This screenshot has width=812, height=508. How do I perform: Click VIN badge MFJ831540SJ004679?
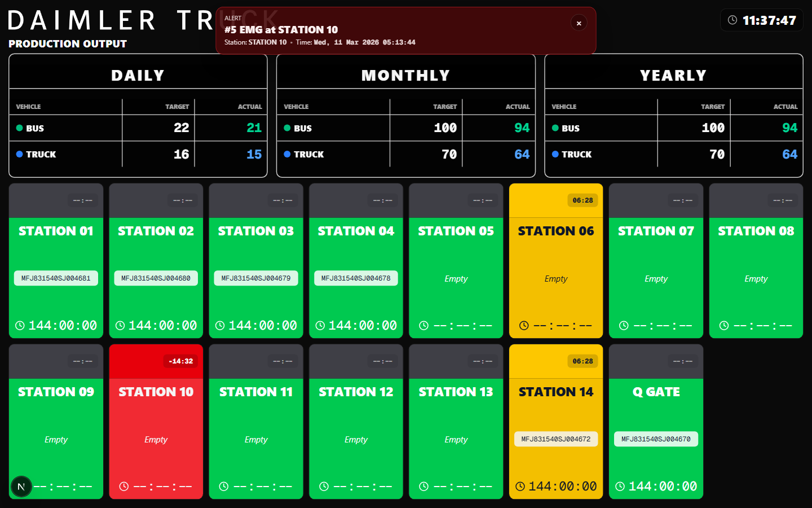point(256,278)
